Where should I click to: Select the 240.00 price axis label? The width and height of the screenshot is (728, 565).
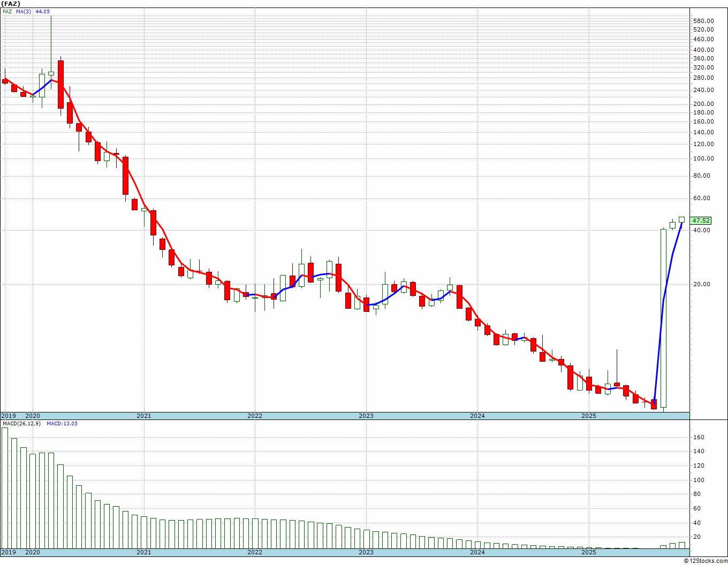[702, 90]
